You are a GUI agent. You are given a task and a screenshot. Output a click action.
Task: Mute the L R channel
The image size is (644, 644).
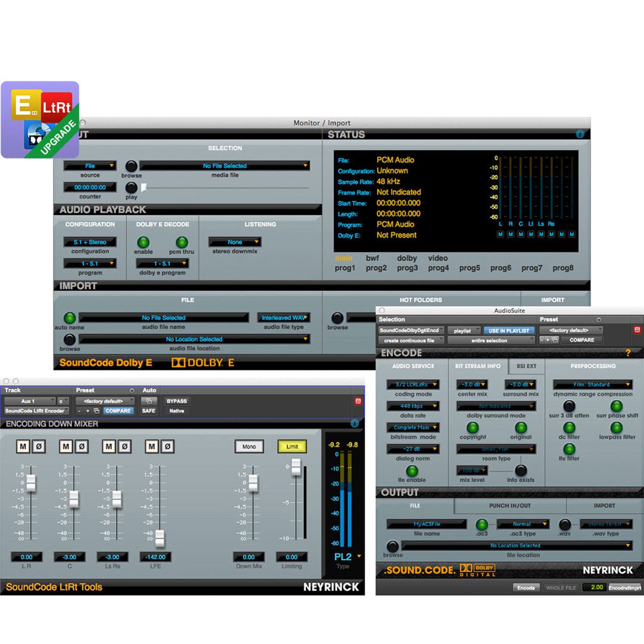[x=23, y=447]
